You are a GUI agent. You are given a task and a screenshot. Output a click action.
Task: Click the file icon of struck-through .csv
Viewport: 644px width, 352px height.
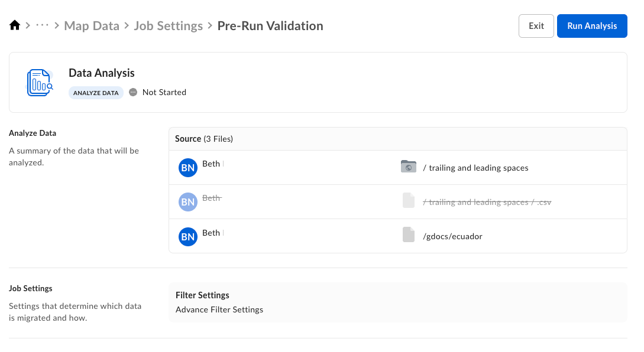[x=408, y=201]
